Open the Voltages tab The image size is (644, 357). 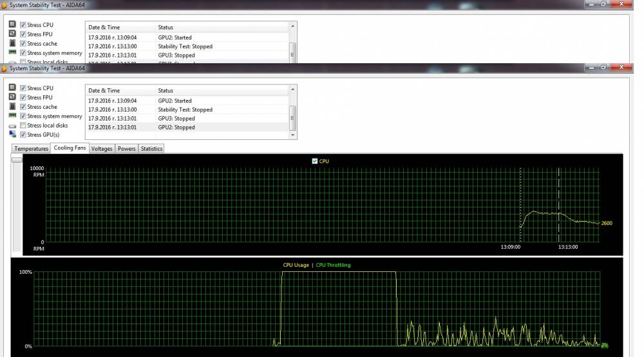click(x=102, y=149)
